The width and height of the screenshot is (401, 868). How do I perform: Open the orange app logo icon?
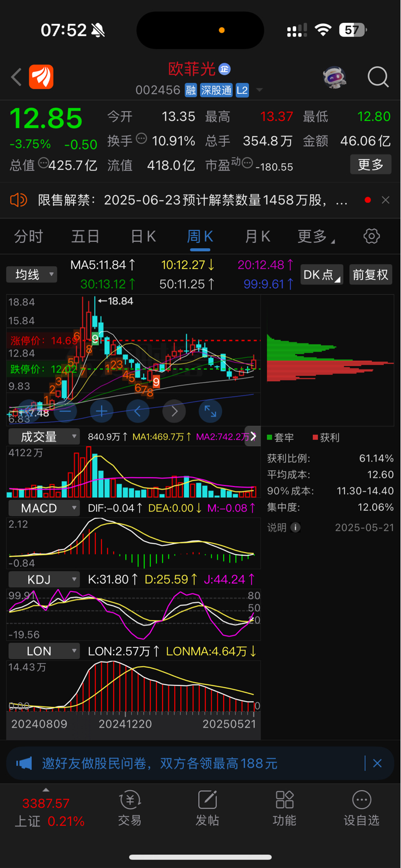[41, 77]
